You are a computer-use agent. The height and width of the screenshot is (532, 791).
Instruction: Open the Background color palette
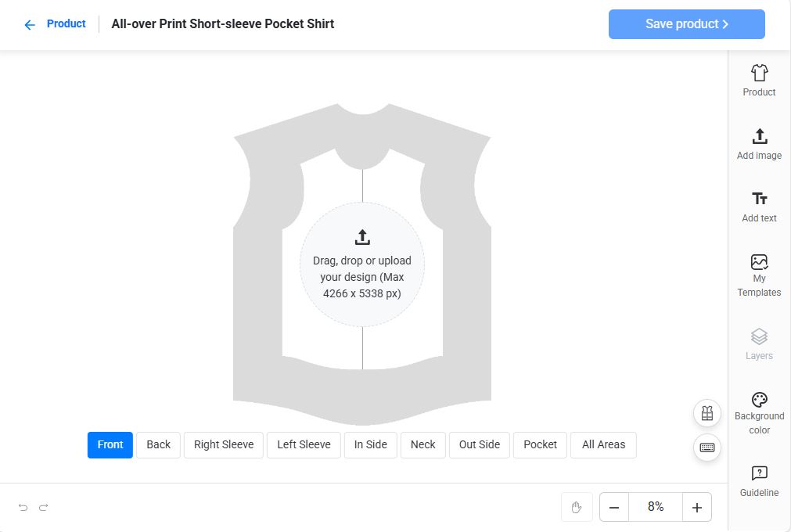coord(759,413)
